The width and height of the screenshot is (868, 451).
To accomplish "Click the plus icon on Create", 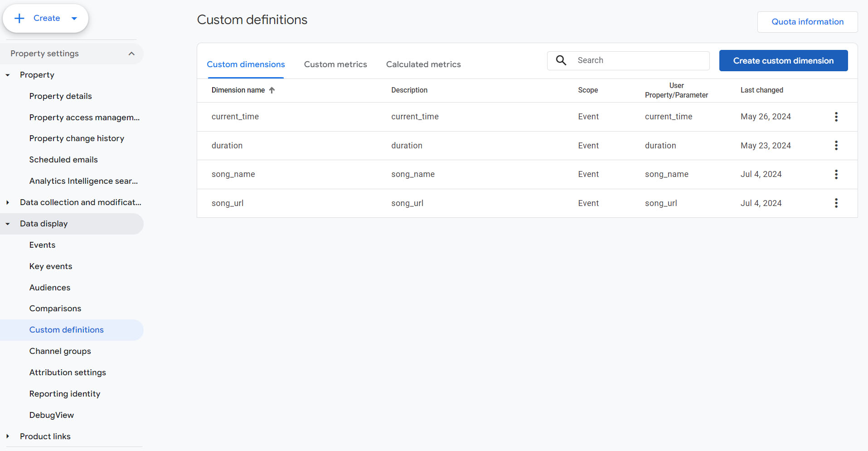I will click(x=19, y=18).
